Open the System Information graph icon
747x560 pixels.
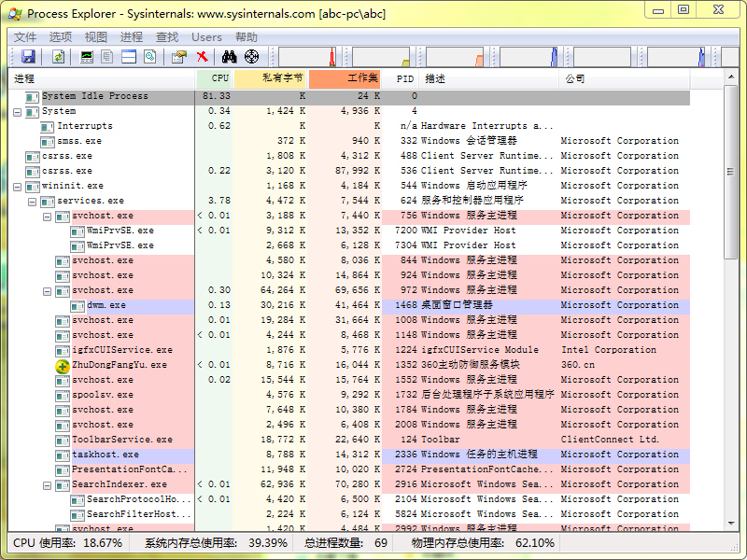pyautogui.click(x=87, y=57)
